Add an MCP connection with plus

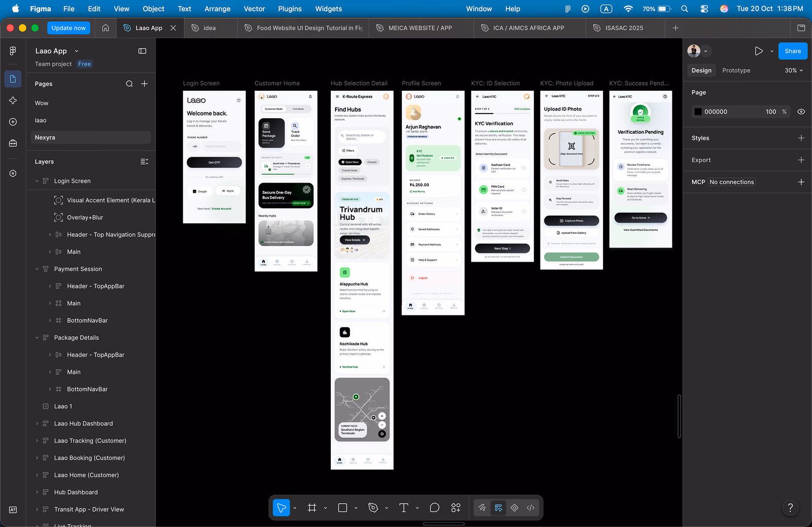(801, 182)
